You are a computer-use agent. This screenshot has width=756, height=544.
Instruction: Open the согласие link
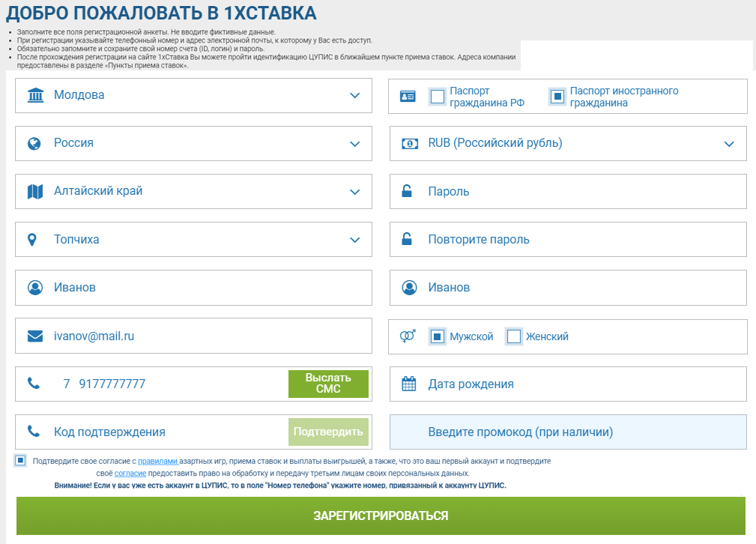click(x=130, y=474)
